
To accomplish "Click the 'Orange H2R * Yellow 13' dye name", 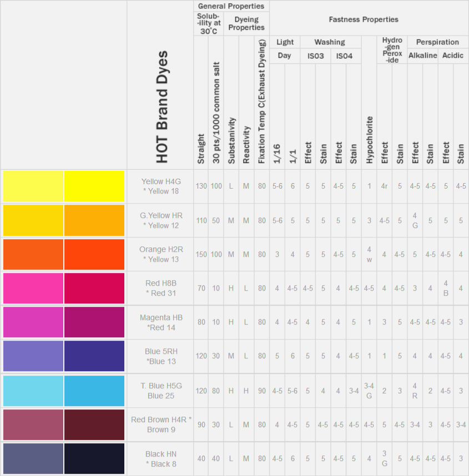I will 161,255.
